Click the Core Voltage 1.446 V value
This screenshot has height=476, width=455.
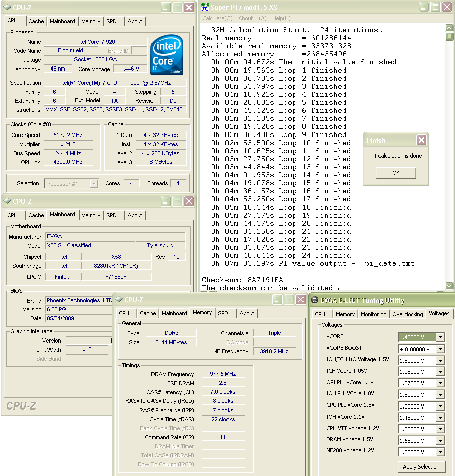click(130, 69)
